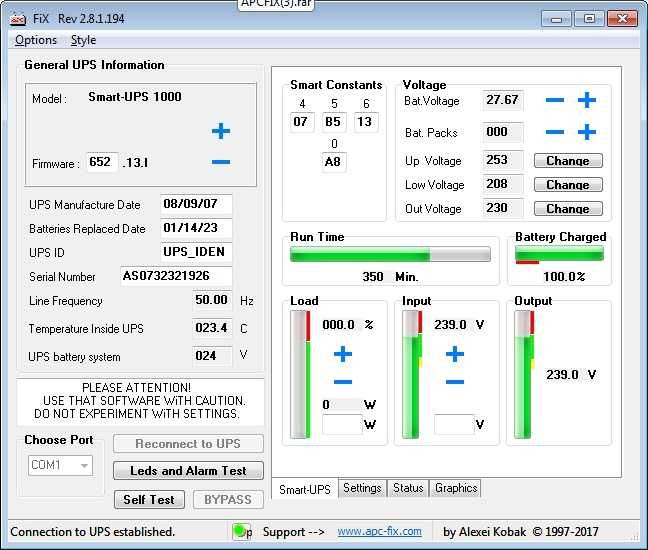Click the UPS battery system 024 field
Viewport: 648px width, 550px height.
212,356
